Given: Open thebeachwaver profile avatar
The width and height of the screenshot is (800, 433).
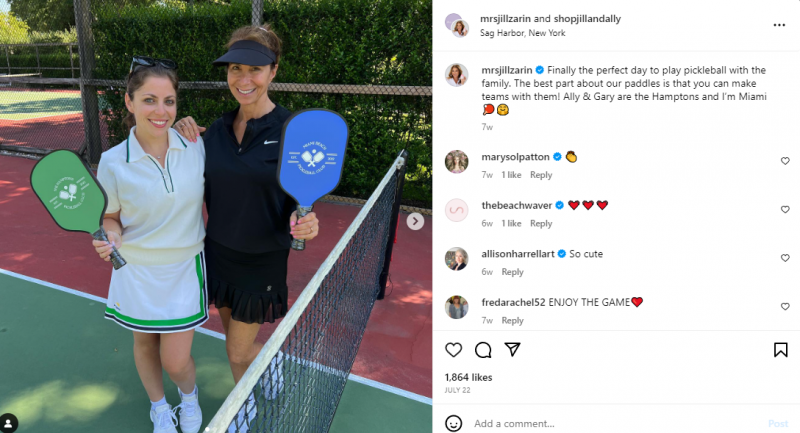Looking at the screenshot, I should (457, 210).
